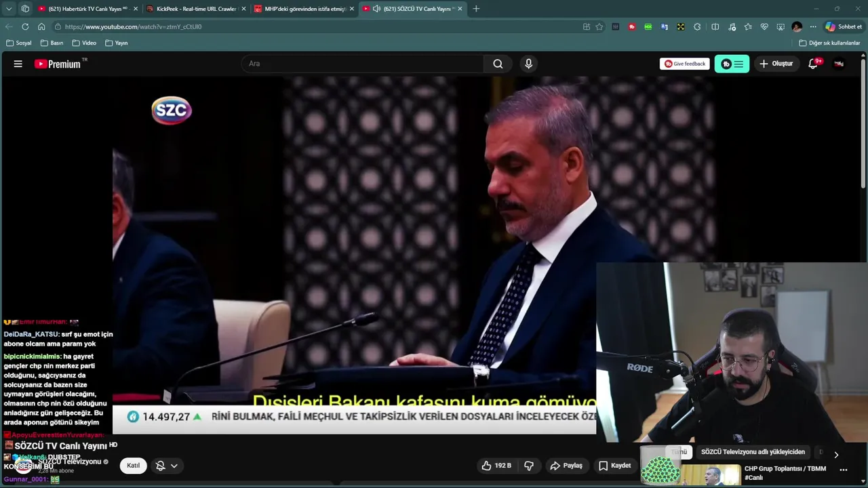Click the SZC logo on the video
Screen dimensions: 868x488
tap(172, 110)
